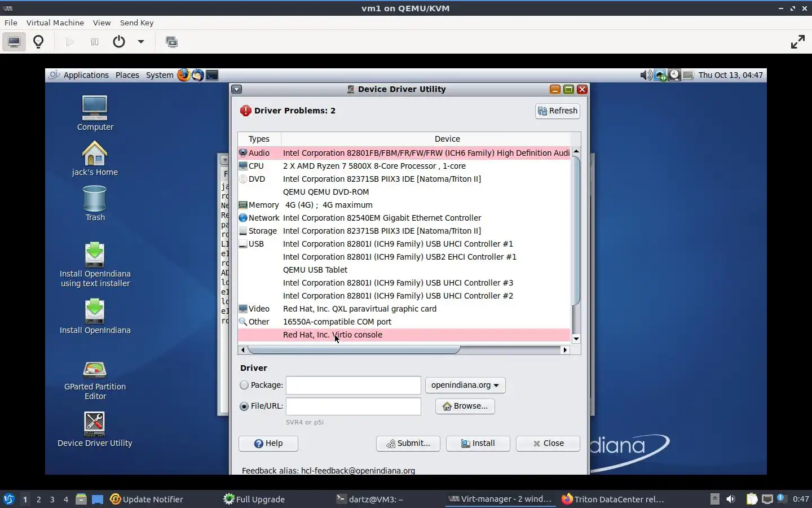Click the Install driver button
The height and width of the screenshot is (508, 812).
point(478,444)
